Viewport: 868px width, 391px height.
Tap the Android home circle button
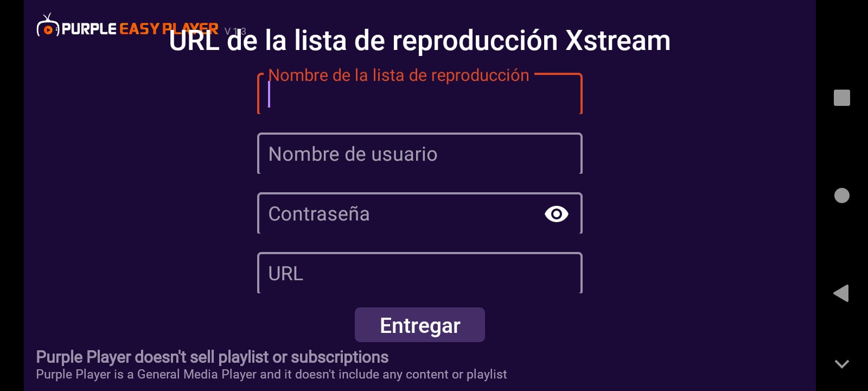842,195
